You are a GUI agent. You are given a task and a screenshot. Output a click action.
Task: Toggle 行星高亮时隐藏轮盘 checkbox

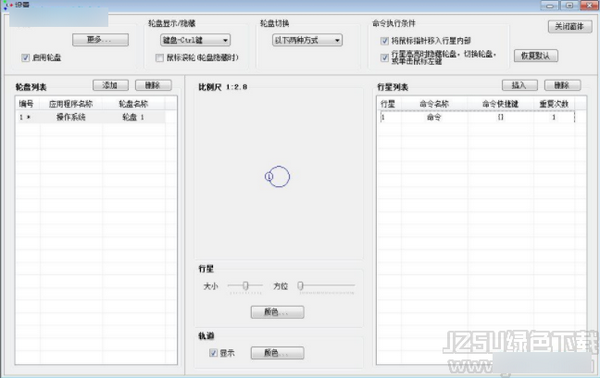pyautogui.click(x=385, y=58)
